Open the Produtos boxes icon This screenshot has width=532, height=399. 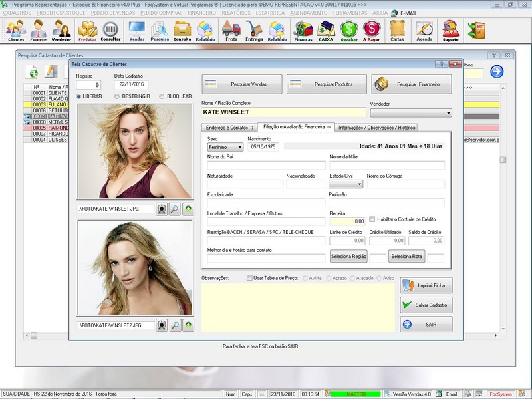[x=88, y=30]
